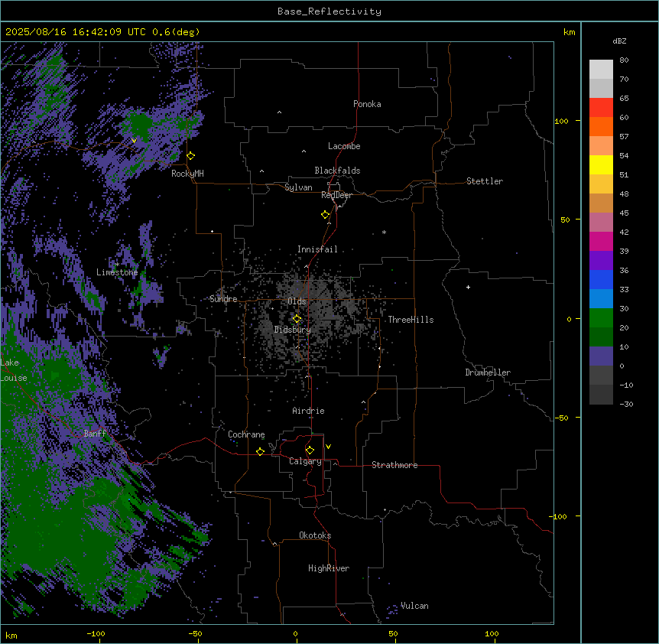
Task: Click the yellow v marker east of Calgary
Action: (328, 447)
